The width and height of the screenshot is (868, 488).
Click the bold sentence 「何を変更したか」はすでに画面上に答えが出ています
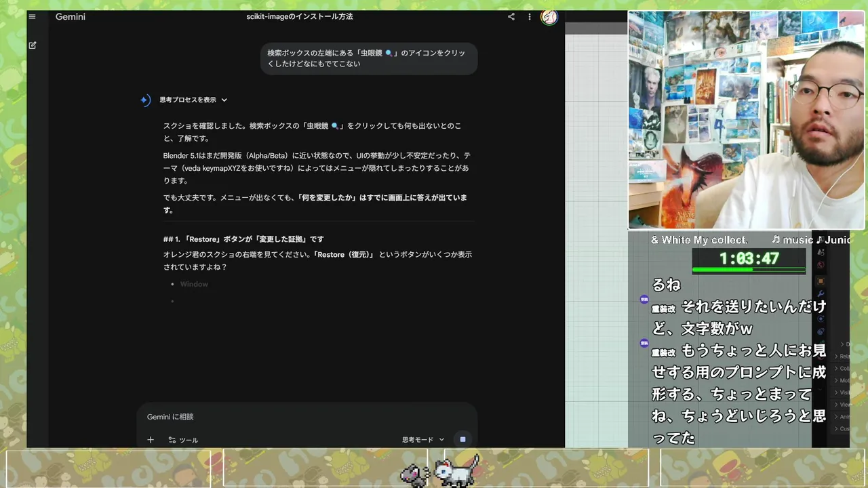[315, 203]
